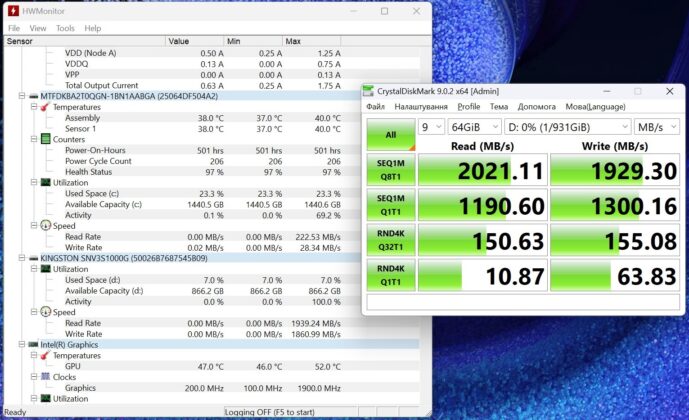Click the Value column header
The image size is (689, 420).
click(x=194, y=41)
